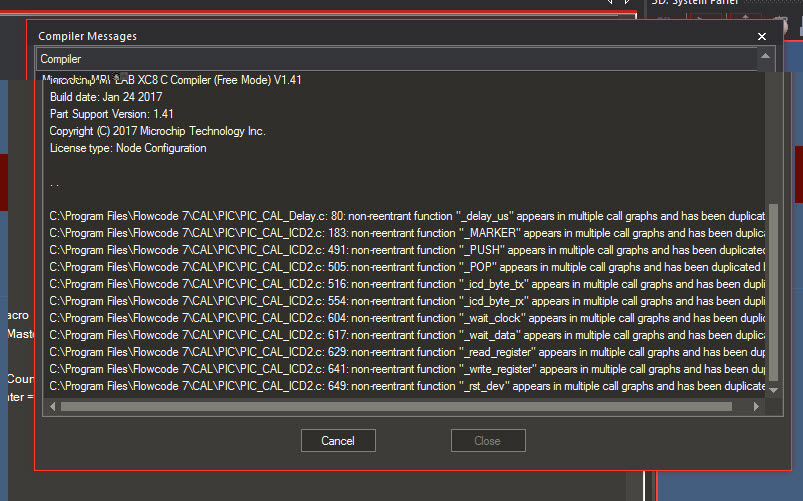Select the 'Build date: Jan 24 2017' line
Screen dimensions: 803x501
106,97
